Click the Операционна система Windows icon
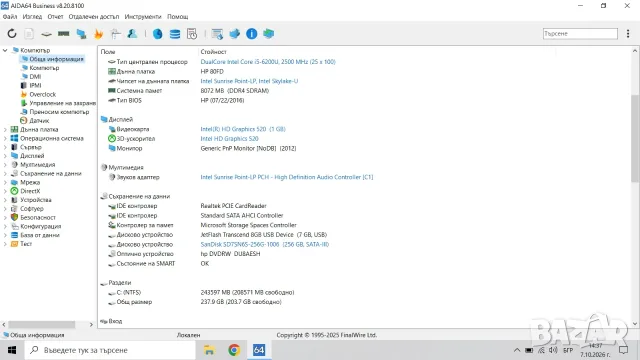640x360 pixels. (14, 138)
